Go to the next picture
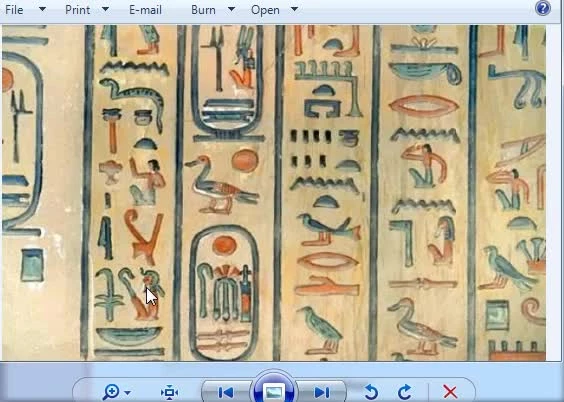 tap(321, 392)
